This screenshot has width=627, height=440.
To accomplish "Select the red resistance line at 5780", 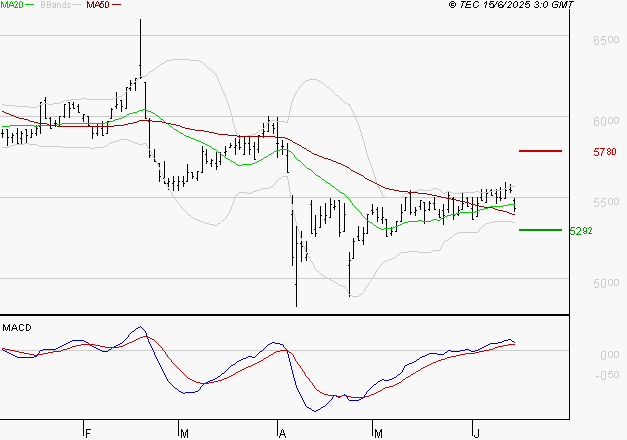I will tap(540, 151).
